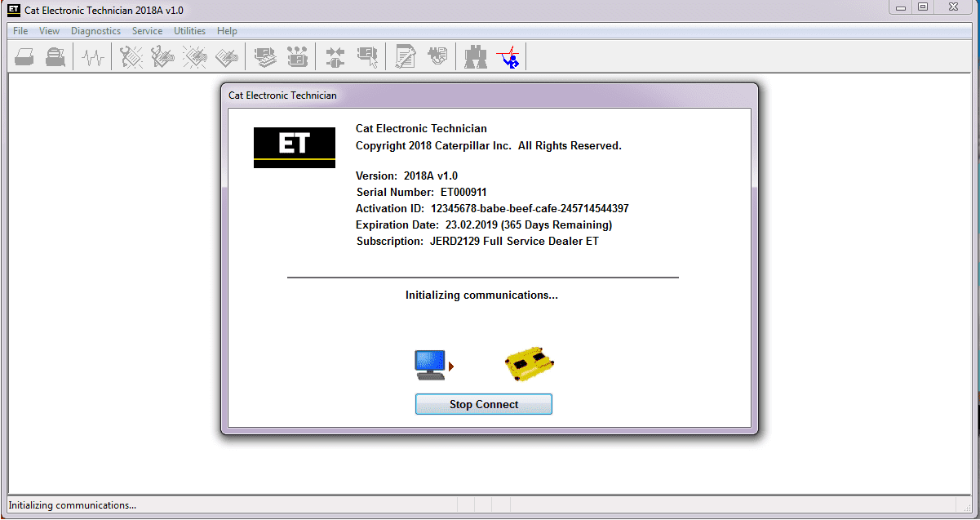Open the Configuration tool toolbar icon

point(297,57)
